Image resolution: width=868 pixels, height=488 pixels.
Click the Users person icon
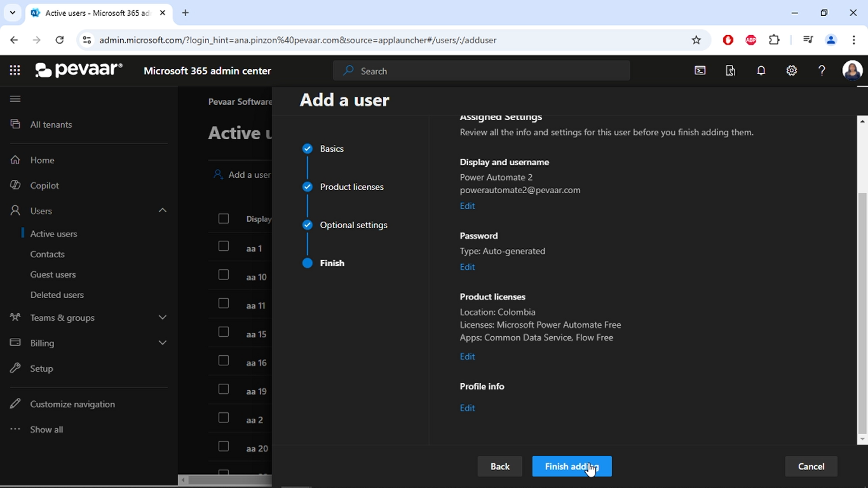point(15,211)
